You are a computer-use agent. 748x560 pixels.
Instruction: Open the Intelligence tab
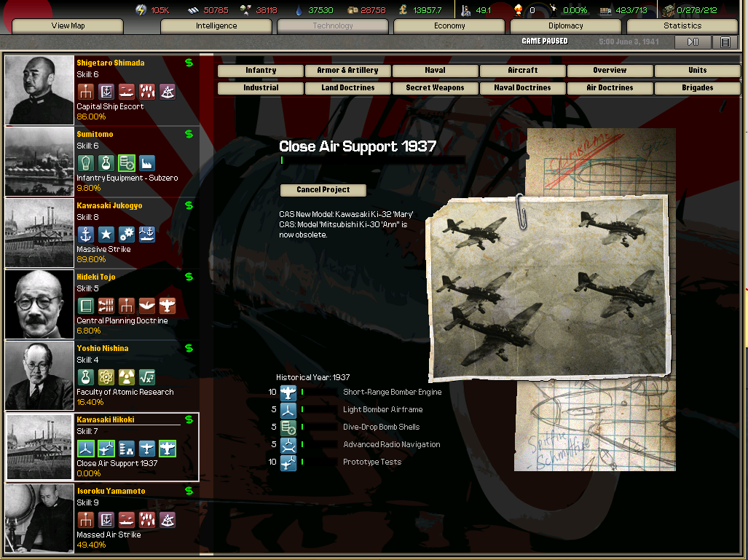click(x=216, y=26)
